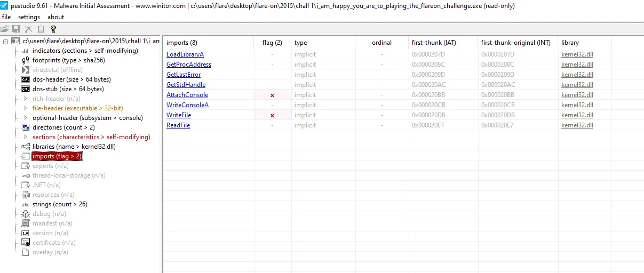Select the indicators bar-chart icon in tree
The image size is (644, 273).
[x=25, y=51]
